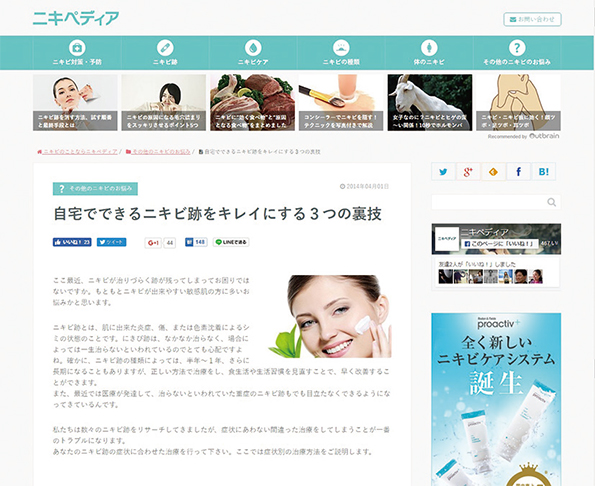
Task: Click the blue ツイート tweet button
Action: (112, 242)
